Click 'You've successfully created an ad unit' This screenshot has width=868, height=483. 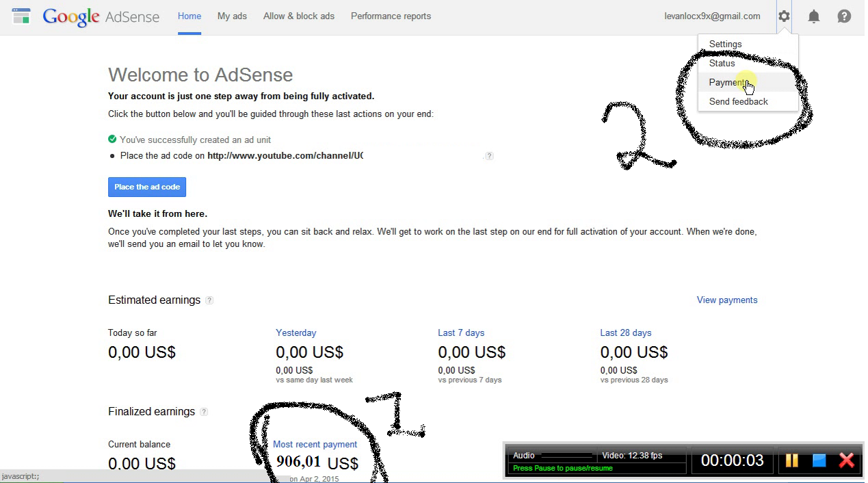pyautogui.click(x=196, y=140)
